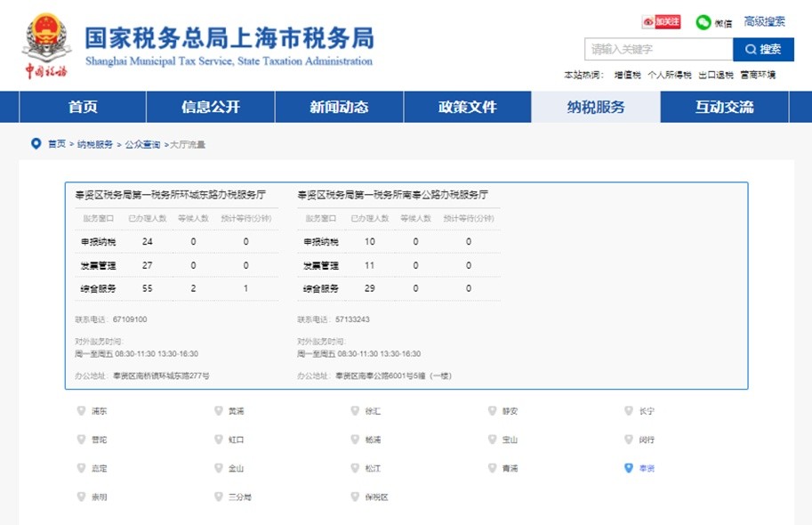Open the 纳税服务 navigation tab
The image size is (812, 525).
point(596,107)
